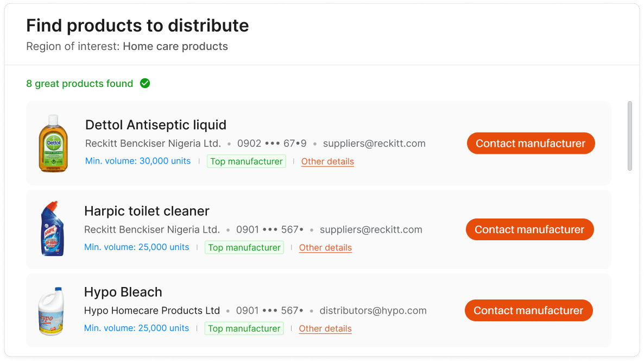Click Dettol's Top manufacturer badge
Image resolution: width=644 pixels, height=362 pixels.
(x=246, y=161)
